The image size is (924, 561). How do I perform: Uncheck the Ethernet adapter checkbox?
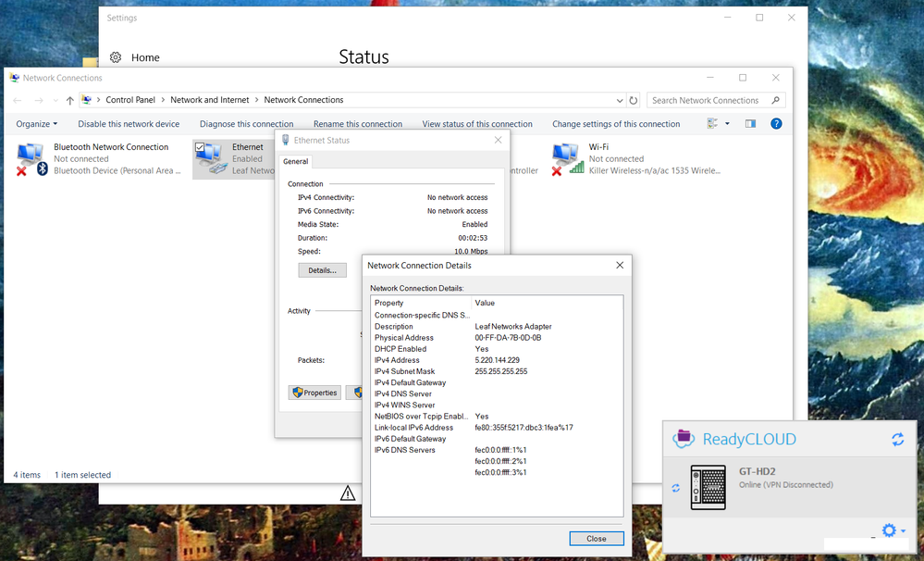(201, 147)
